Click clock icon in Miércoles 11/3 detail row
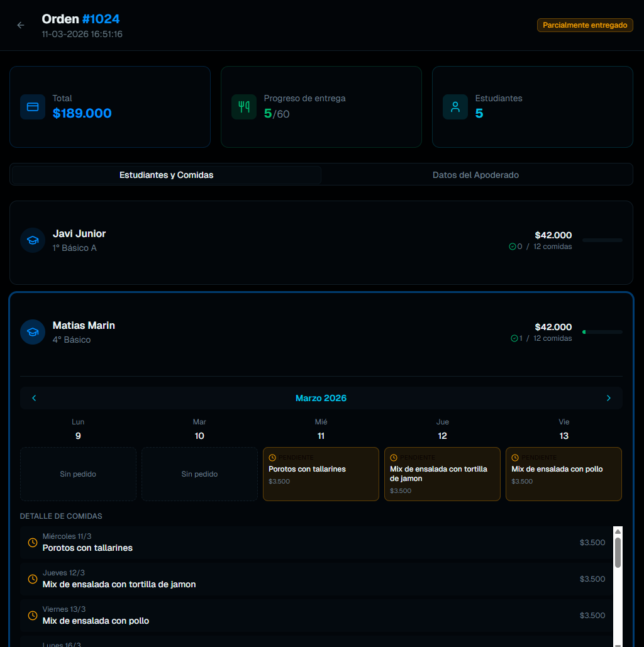Image resolution: width=644 pixels, height=647 pixels. [x=33, y=543]
